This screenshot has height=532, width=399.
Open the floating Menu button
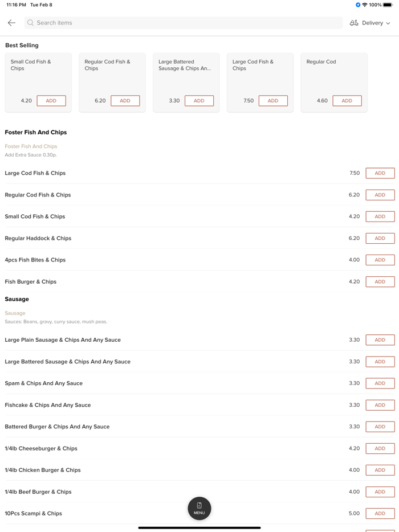tap(199, 508)
